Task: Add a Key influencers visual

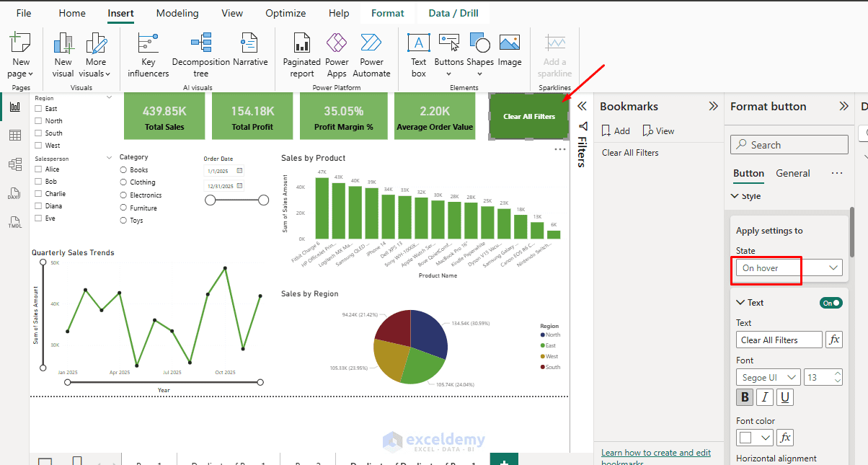Action: click(149, 55)
